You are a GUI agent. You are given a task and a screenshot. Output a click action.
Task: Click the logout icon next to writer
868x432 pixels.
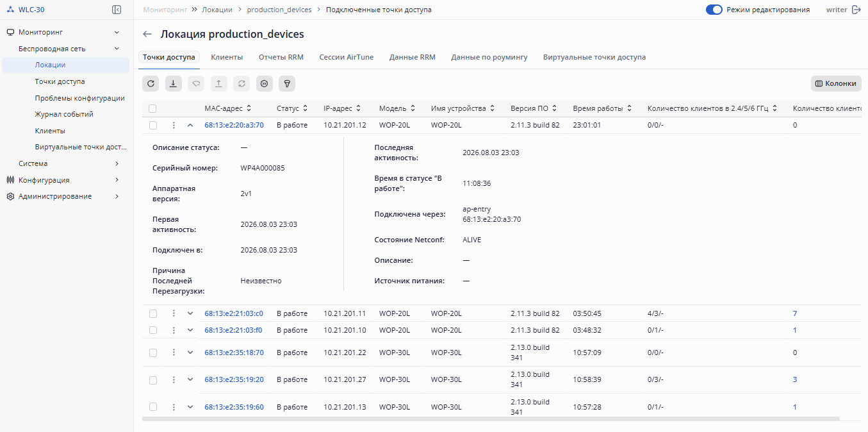click(856, 10)
